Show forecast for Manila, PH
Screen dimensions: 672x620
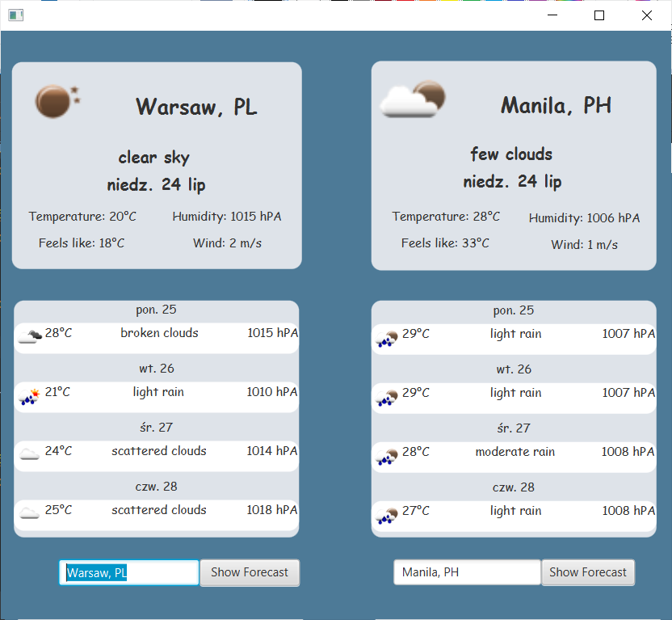[x=587, y=572]
